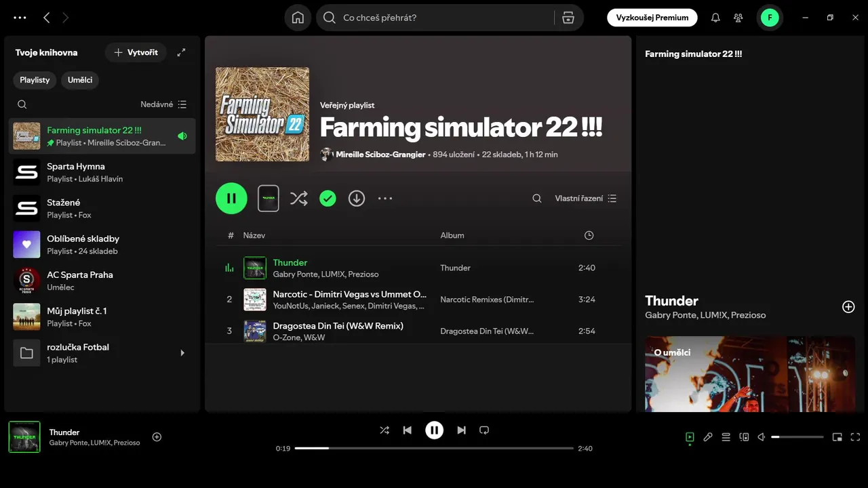Open the friend activity icon
868x488 pixels.
pyautogui.click(x=738, y=18)
